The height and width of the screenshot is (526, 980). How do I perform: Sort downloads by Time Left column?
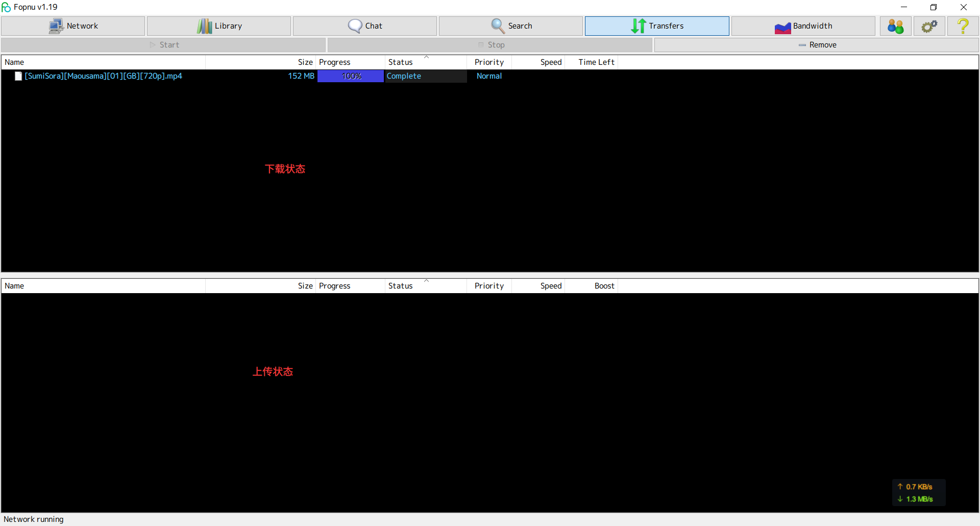(596, 62)
